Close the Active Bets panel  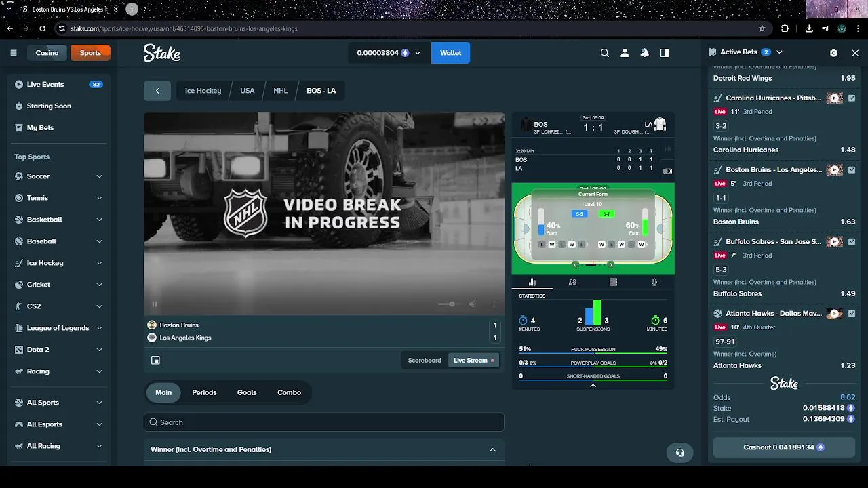click(855, 52)
